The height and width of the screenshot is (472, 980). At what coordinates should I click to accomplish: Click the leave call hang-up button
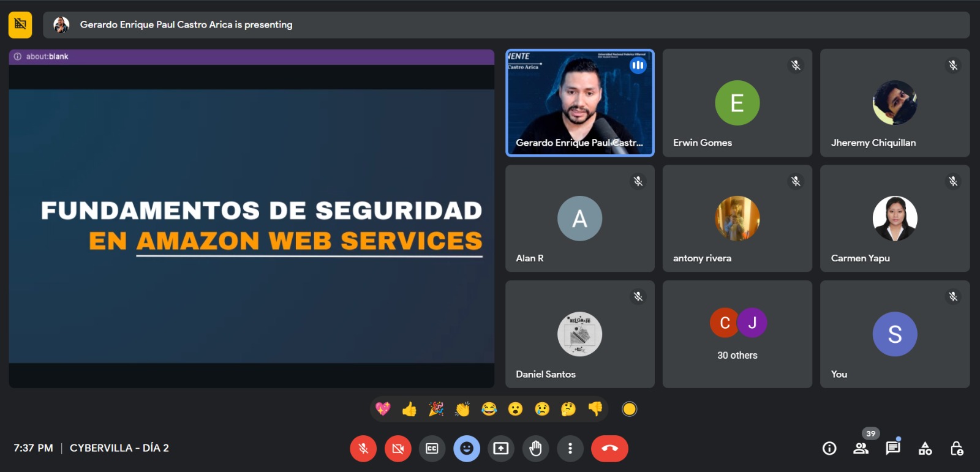click(609, 449)
